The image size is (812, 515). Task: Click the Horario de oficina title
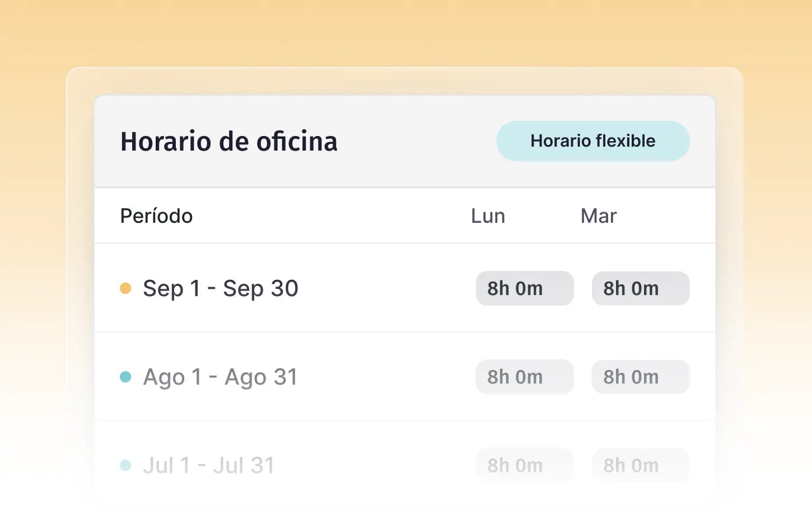pyautogui.click(x=229, y=141)
